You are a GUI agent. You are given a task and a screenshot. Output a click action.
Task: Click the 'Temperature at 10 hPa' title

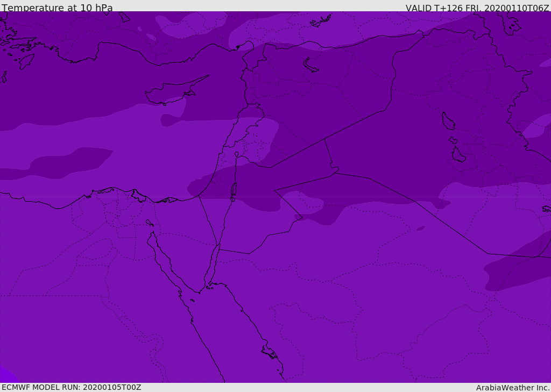click(x=57, y=8)
